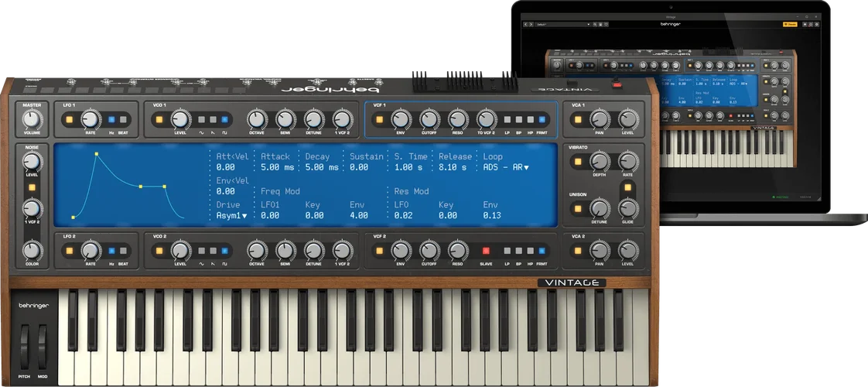Click the Noise Color knob
The width and height of the screenshot is (868, 387).
click(32, 251)
